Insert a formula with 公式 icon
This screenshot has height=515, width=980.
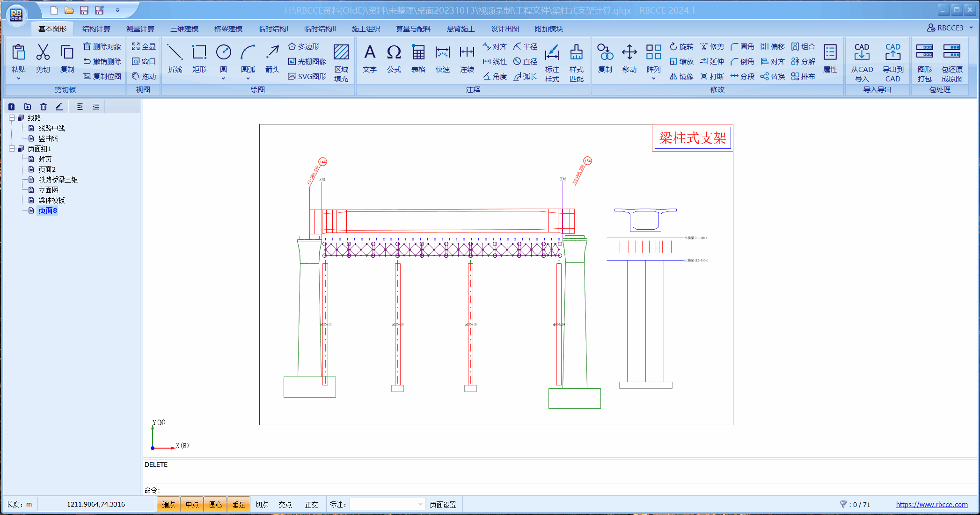click(394, 58)
